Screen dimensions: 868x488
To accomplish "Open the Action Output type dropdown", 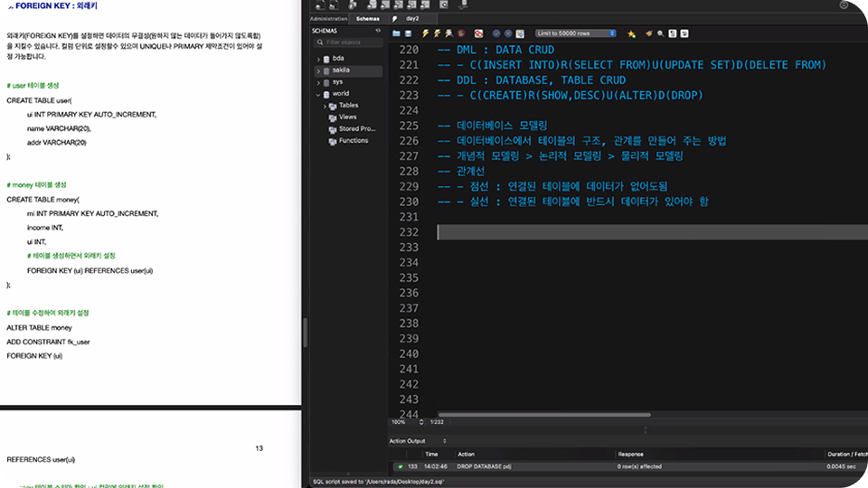I will coord(418,441).
